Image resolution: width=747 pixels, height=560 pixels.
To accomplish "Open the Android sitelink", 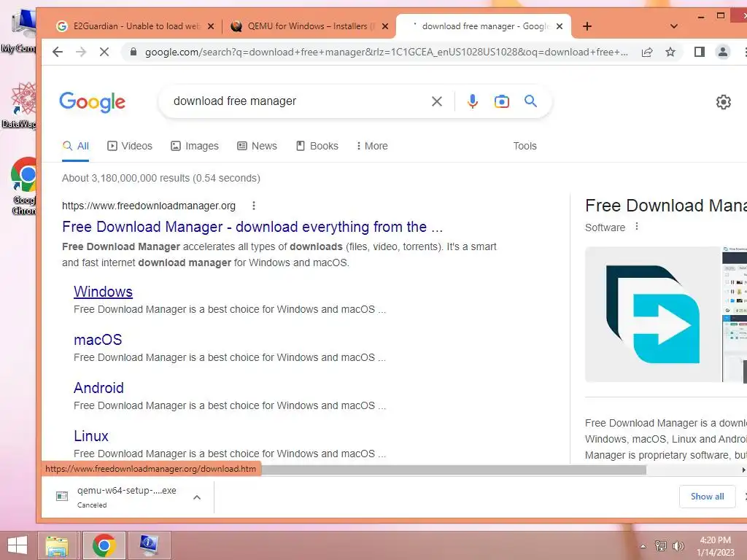I will pos(98,388).
